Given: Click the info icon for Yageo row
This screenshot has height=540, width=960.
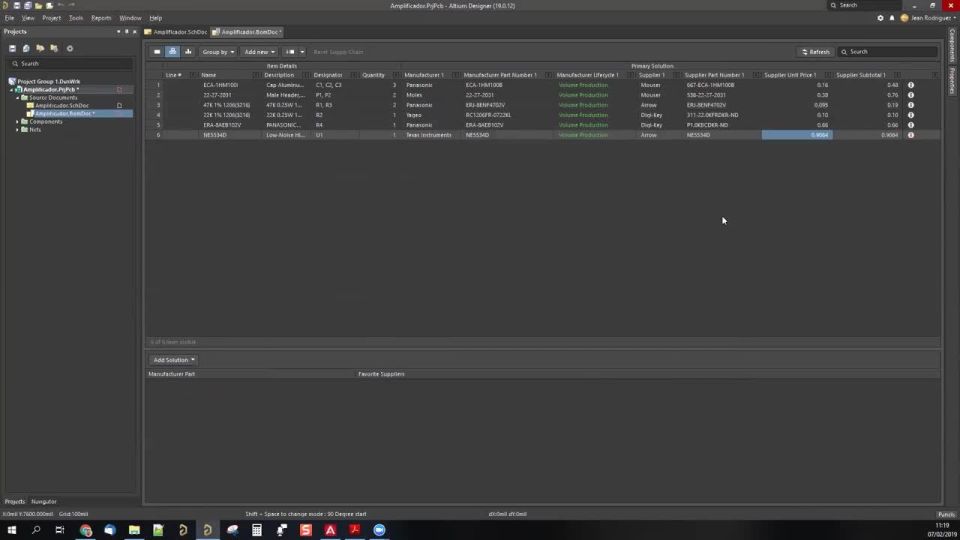Looking at the screenshot, I should pos(911,115).
